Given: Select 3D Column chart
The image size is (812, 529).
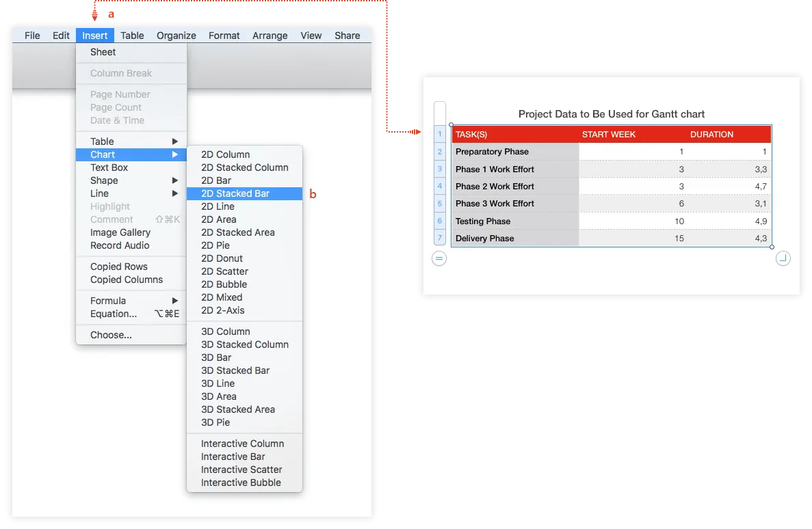Looking at the screenshot, I should pos(244,331).
